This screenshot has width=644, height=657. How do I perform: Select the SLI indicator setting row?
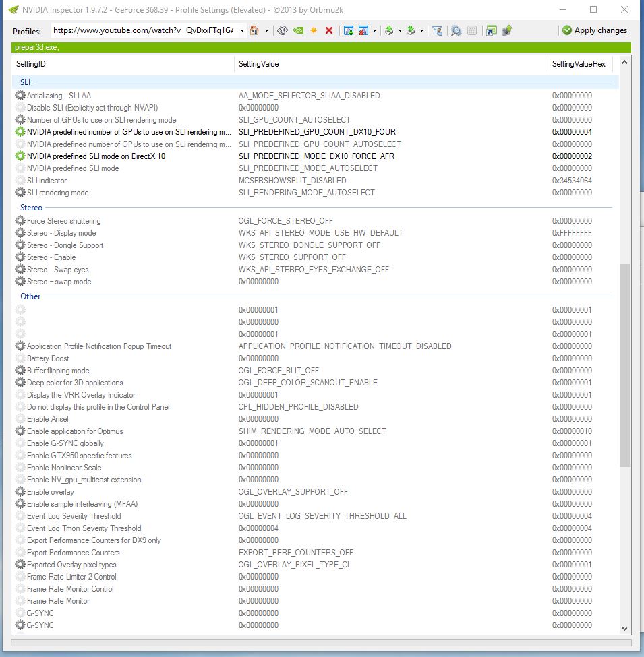316,181
